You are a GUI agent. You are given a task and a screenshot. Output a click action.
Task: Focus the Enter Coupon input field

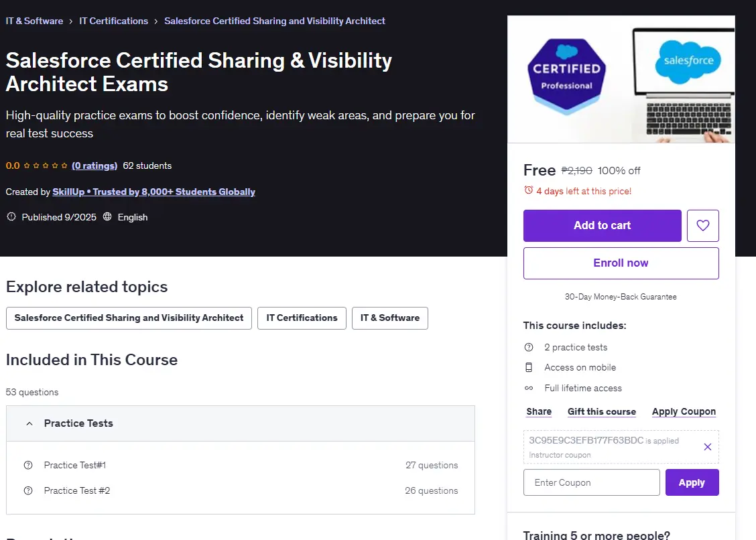coord(592,482)
